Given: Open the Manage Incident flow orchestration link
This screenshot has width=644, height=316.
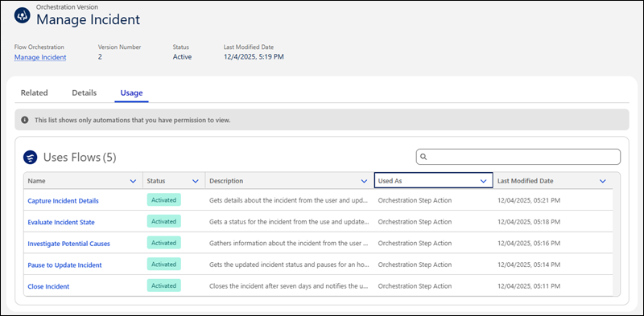Looking at the screenshot, I should 40,57.
